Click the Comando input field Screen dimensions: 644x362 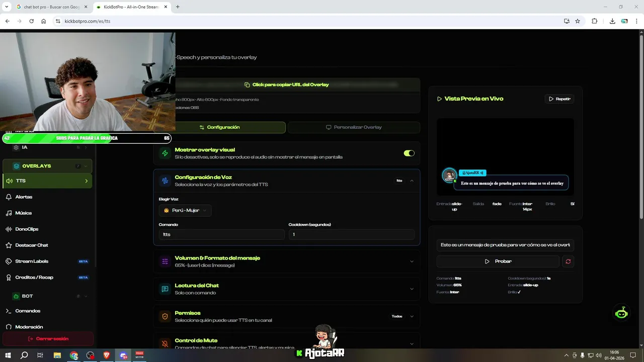(x=222, y=234)
